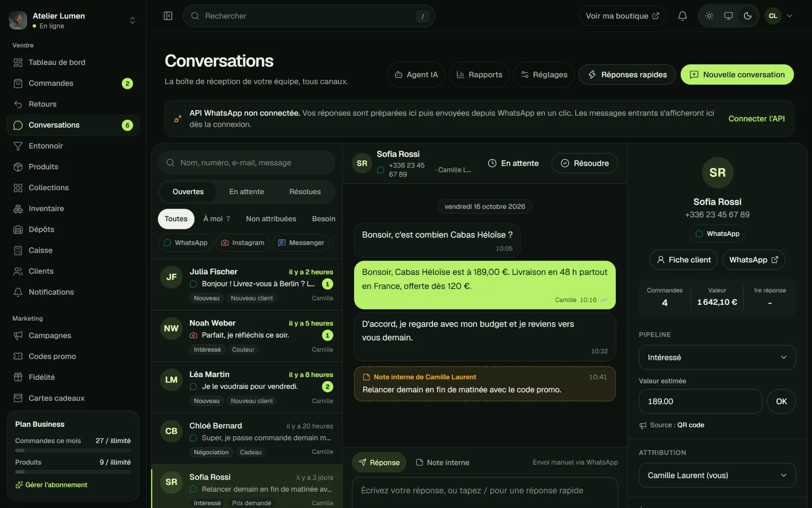Click Connecter l'API link

(757, 119)
